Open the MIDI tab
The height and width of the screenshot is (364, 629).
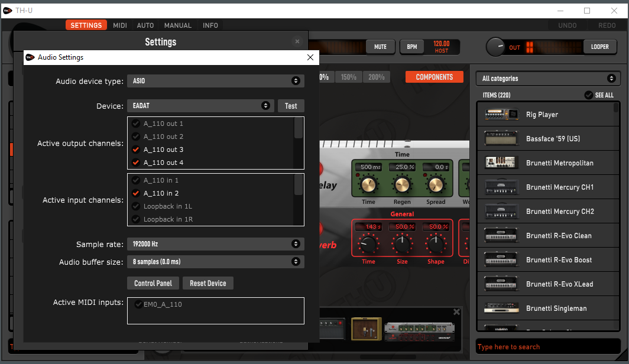[x=120, y=25]
